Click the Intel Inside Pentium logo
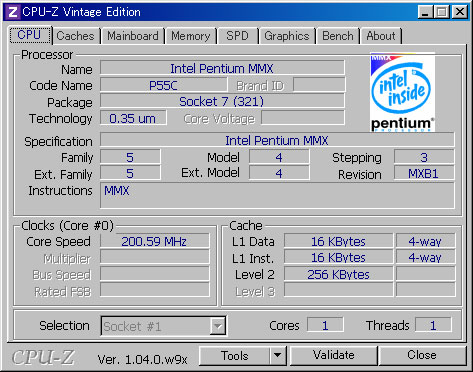 402,92
